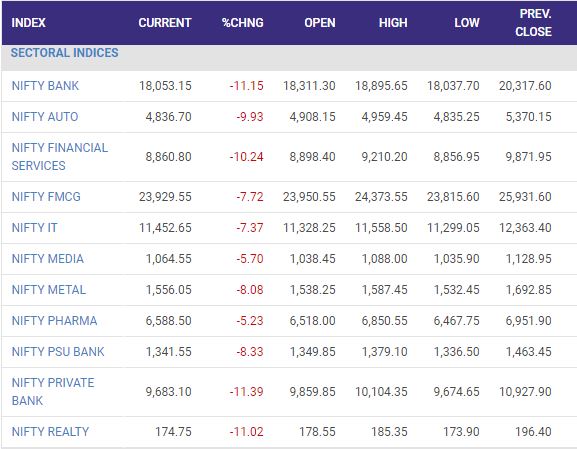Select NIFTY AUTO previous close 5,370.15
Image resolution: width=577 pixels, height=449 pixels.
tap(528, 117)
